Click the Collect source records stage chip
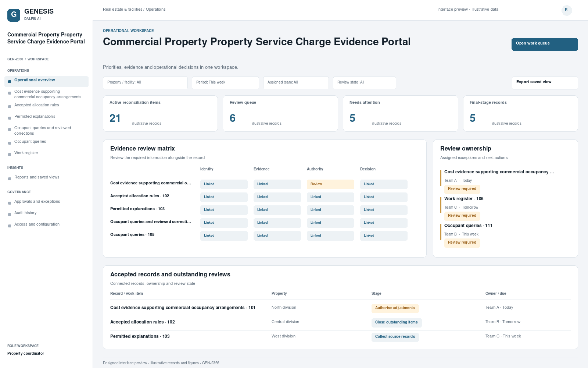 (395, 337)
